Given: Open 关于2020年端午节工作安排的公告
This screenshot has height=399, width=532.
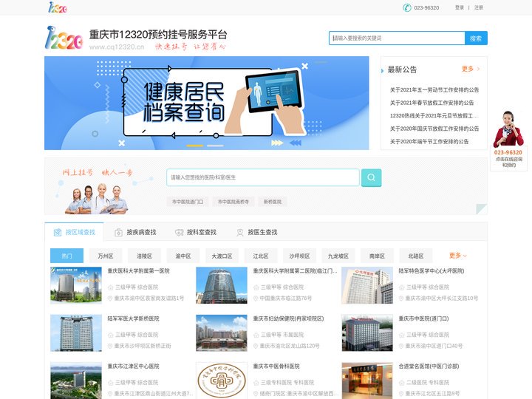Looking at the screenshot, I should pyautogui.click(x=429, y=141).
